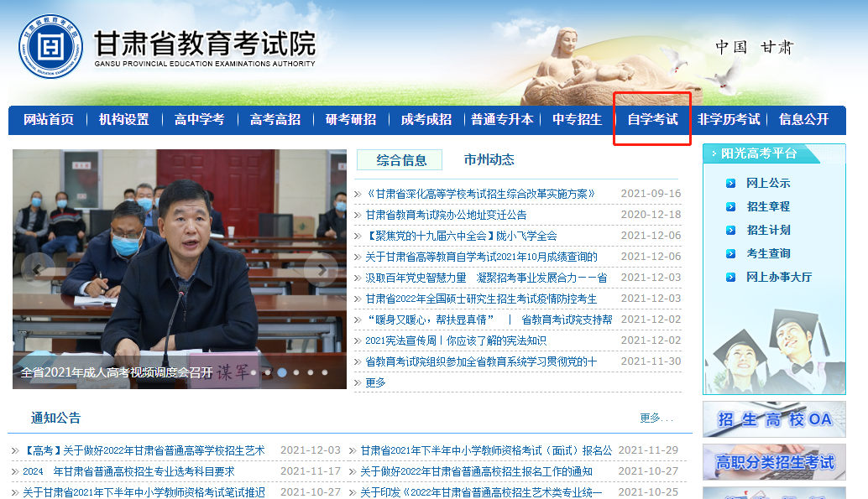Screen dimensions: 868x499
Task: Click arrow icon beside 招生章程
Action: coord(730,207)
